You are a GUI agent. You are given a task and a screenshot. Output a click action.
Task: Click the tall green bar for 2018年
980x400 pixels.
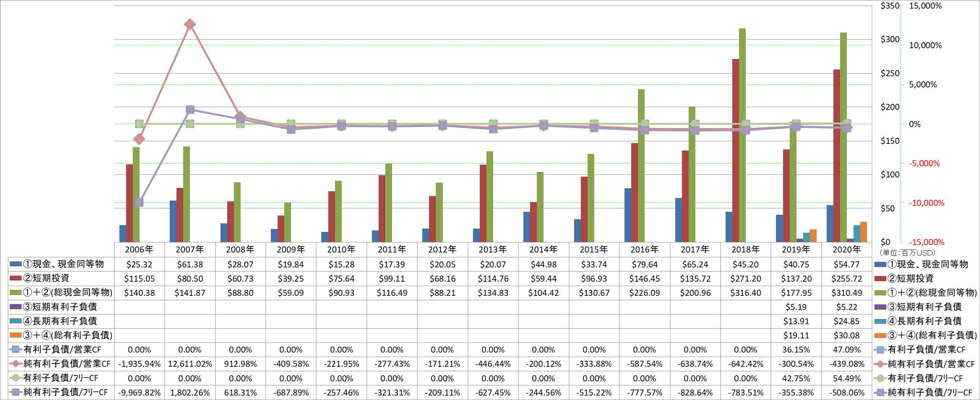coord(742,135)
